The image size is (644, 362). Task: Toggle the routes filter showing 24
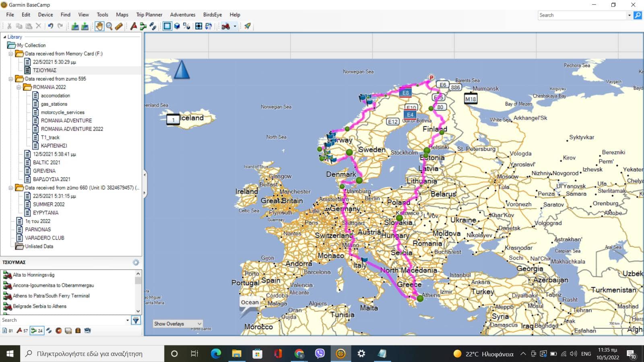coord(37,331)
